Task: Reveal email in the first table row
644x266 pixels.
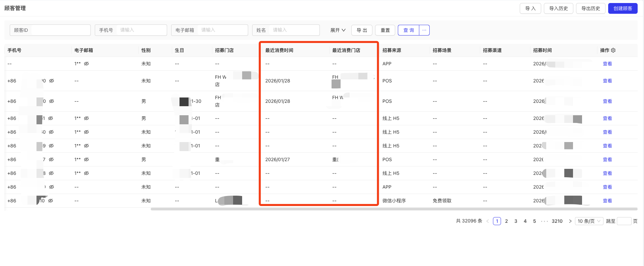Action: click(86, 64)
